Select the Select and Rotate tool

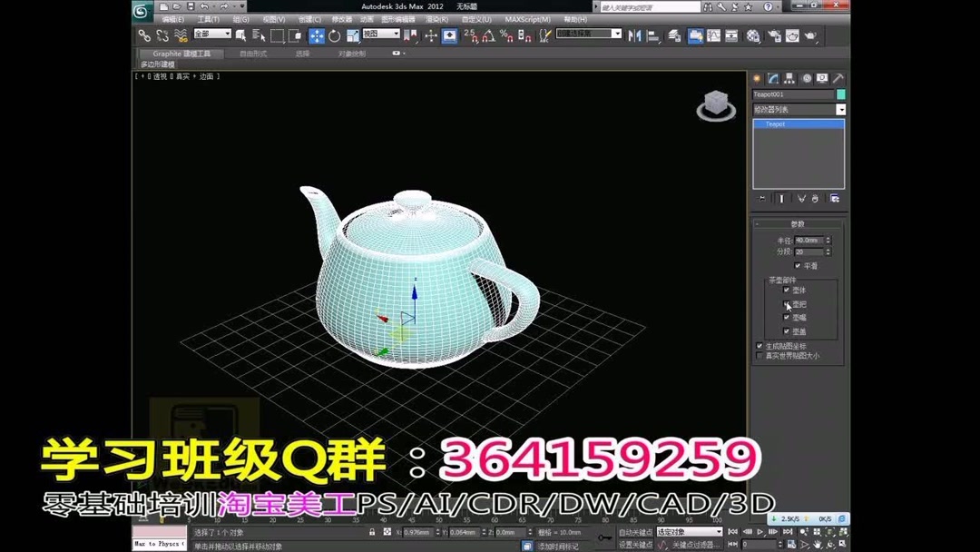(333, 36)
